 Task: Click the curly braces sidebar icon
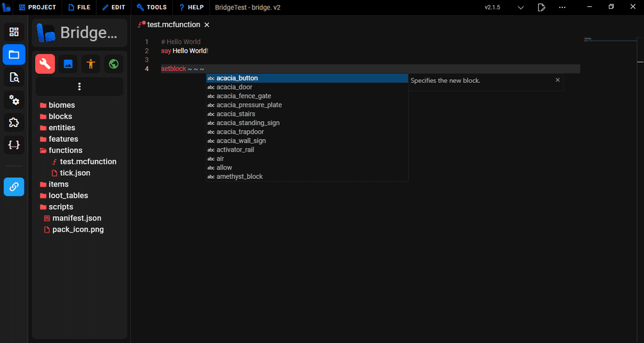click(14, 145)
